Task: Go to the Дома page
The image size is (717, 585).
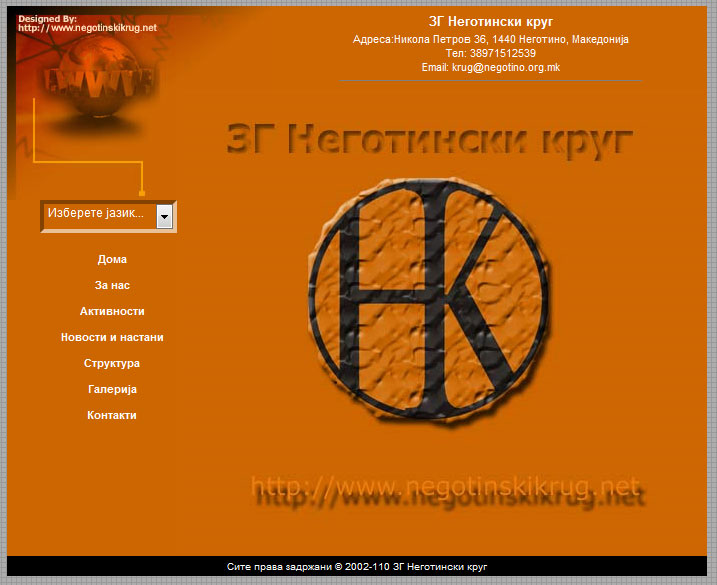Action: click(x=112, y=259)
